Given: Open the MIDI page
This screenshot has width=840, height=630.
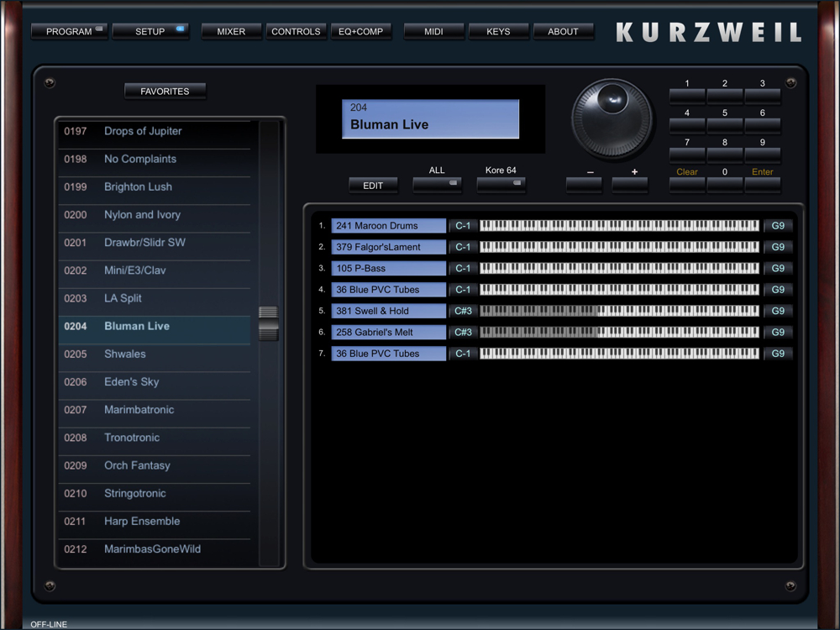Looking at the screenshot, I should tap(433, 31).
